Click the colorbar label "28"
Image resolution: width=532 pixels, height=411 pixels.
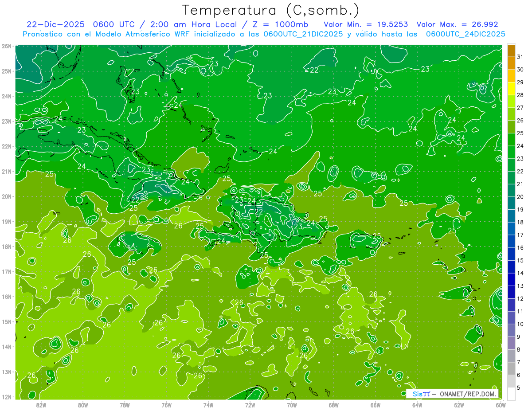tap(520, 95)
